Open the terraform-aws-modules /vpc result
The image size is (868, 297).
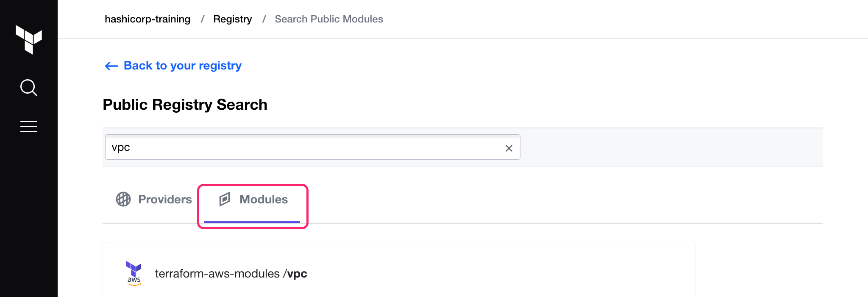[231, 273]
